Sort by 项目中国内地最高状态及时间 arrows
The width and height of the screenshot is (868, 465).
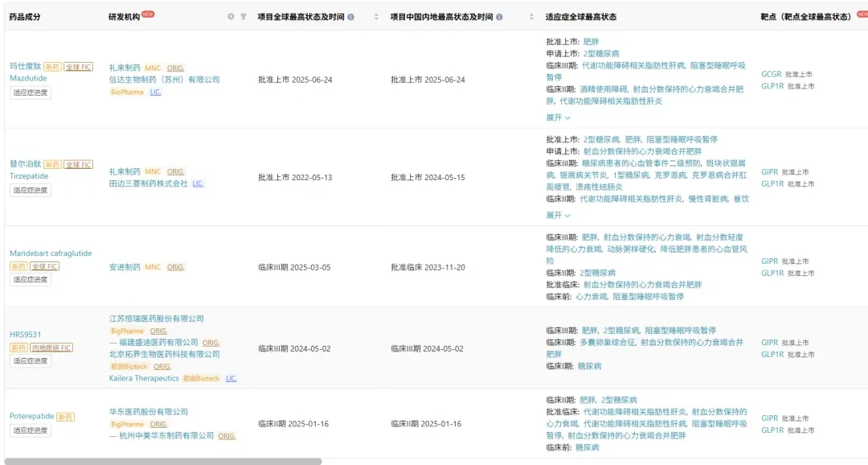pyautogui.click(x=531, y=17)
